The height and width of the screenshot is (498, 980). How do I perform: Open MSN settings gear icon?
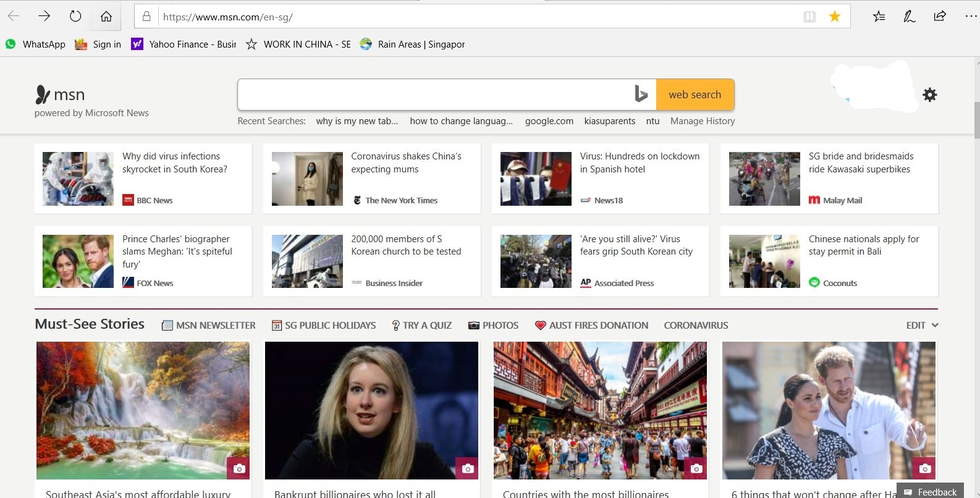coord(929,95)
